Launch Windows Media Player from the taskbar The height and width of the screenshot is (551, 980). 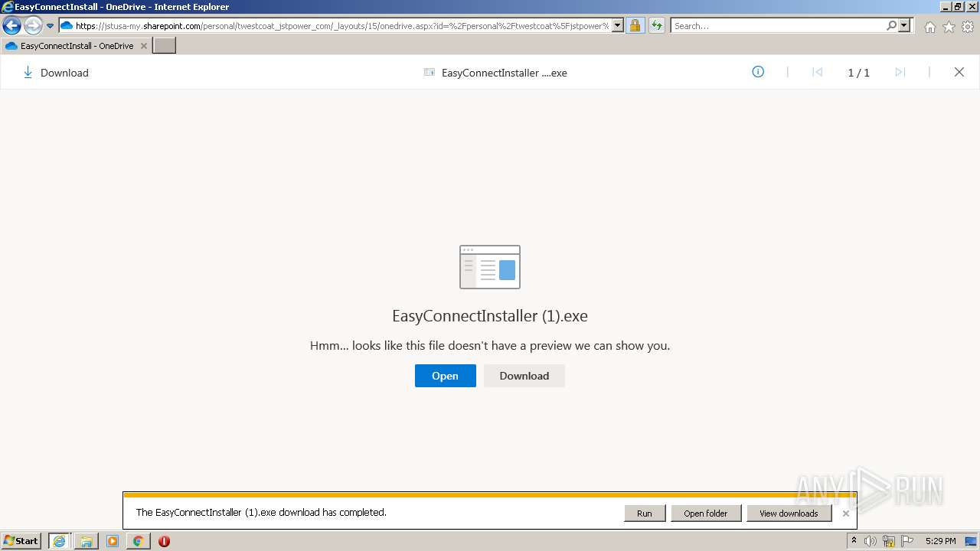(113, 541)
